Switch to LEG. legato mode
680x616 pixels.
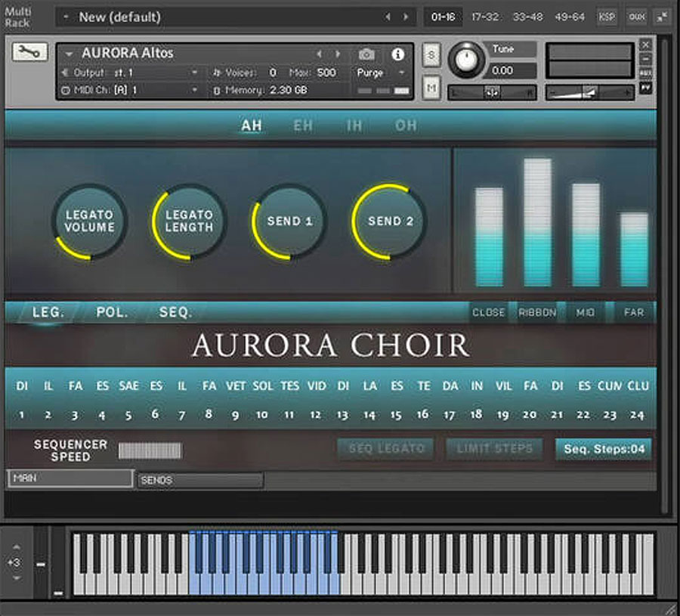click(48, 312)
